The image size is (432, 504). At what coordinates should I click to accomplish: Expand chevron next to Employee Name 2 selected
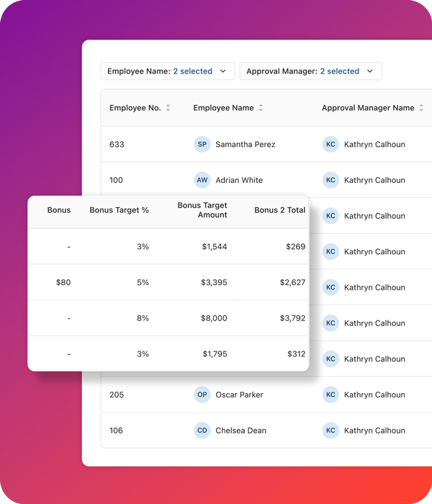coord(223,71)
